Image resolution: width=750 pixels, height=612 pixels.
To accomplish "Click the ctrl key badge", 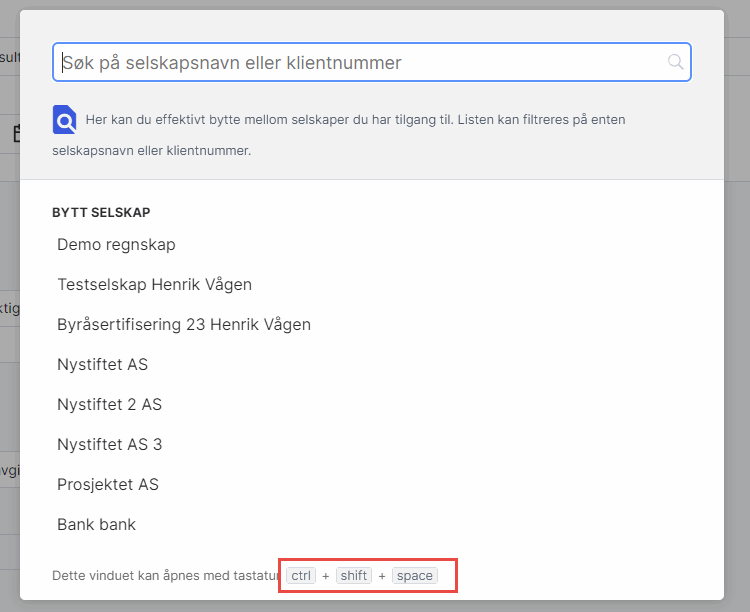I will click(x=301, y=575).
